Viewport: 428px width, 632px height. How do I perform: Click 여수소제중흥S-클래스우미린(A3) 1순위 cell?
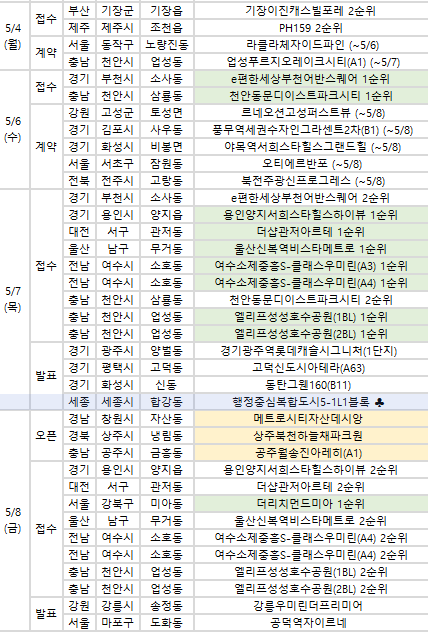click(x=311, y=266)
